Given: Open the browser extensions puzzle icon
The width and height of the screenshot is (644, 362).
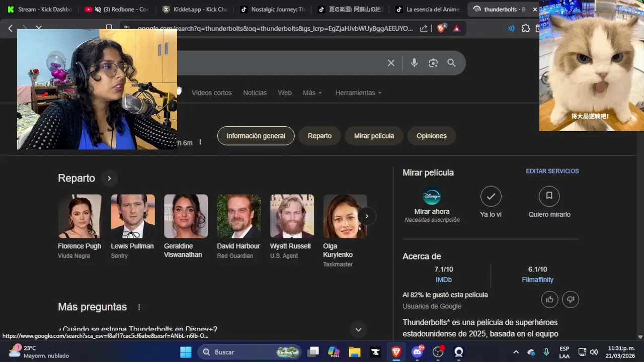Looking at the screenshot, I should coord(526,29).
